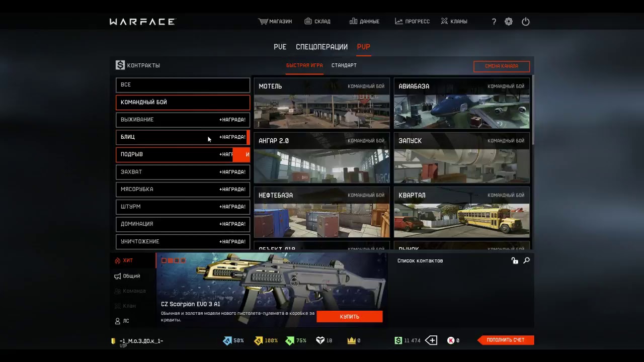
Task: Open the Кланы crossed swords icon
Action: 444,22
